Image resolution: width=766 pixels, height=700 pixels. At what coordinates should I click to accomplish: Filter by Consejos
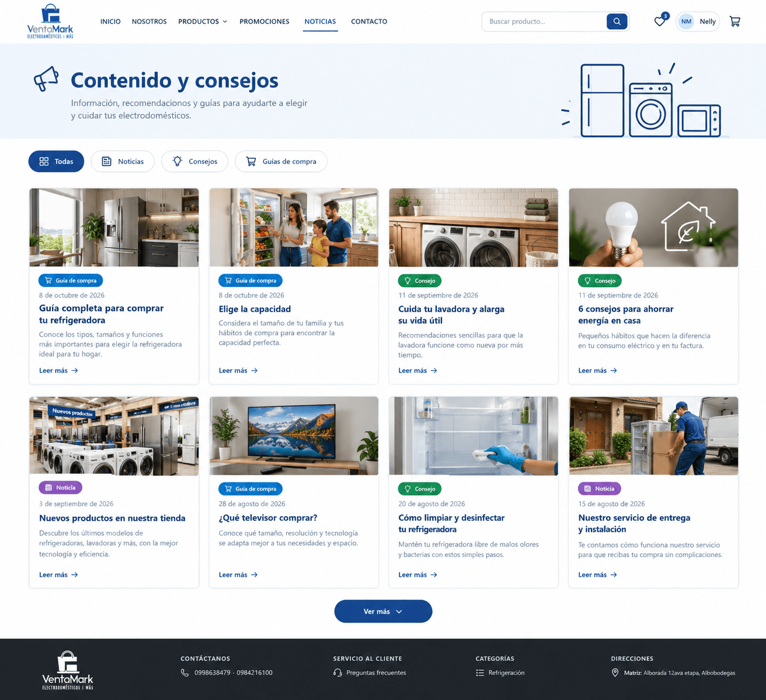[x=195, y=161]
